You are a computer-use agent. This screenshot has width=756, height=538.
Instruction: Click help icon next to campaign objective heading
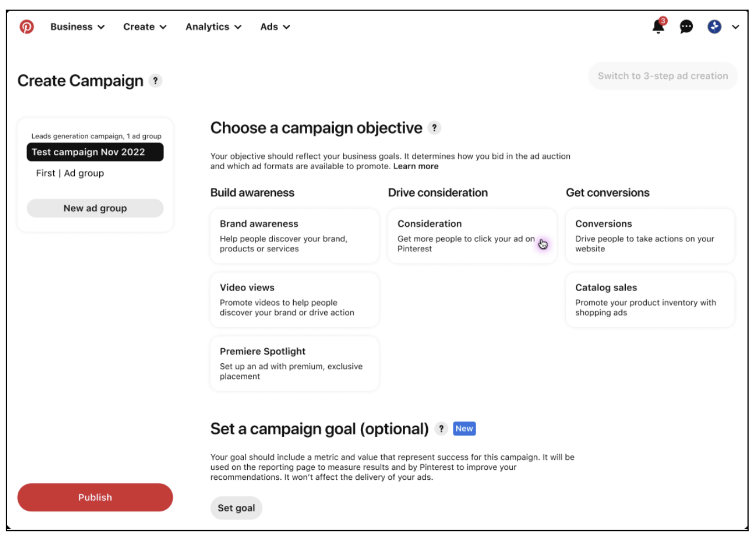click(435, 128)
